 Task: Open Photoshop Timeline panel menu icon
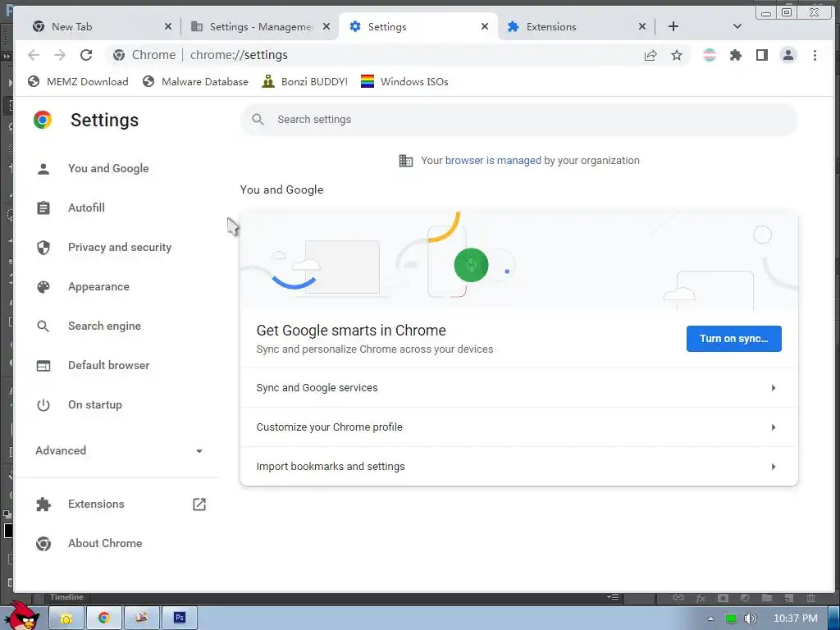tap(614, 597)
